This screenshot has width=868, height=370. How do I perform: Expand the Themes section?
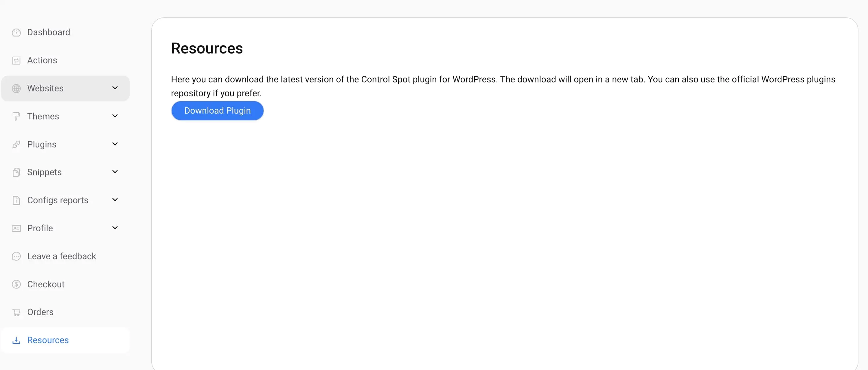(x=115, y=116)
